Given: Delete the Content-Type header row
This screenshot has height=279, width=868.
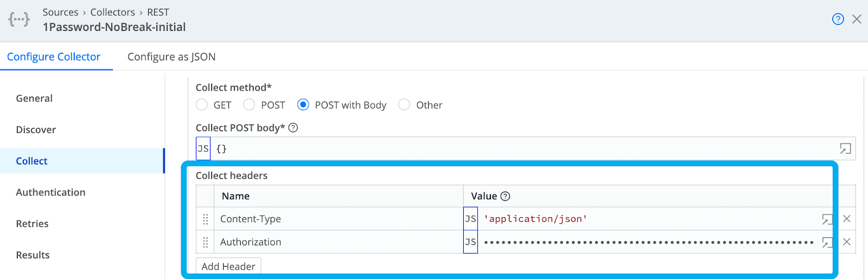Looking at the screenshot, I should point(846,219).
